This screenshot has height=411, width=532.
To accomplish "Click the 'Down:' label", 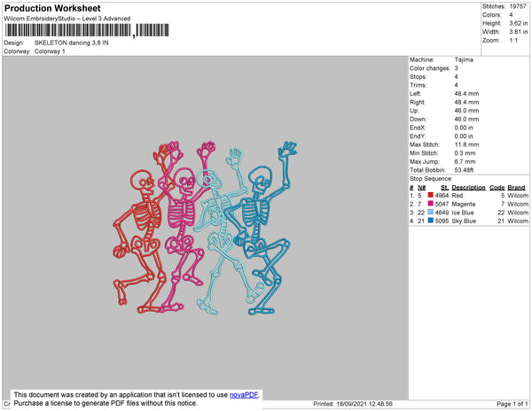I will point(418,119).
